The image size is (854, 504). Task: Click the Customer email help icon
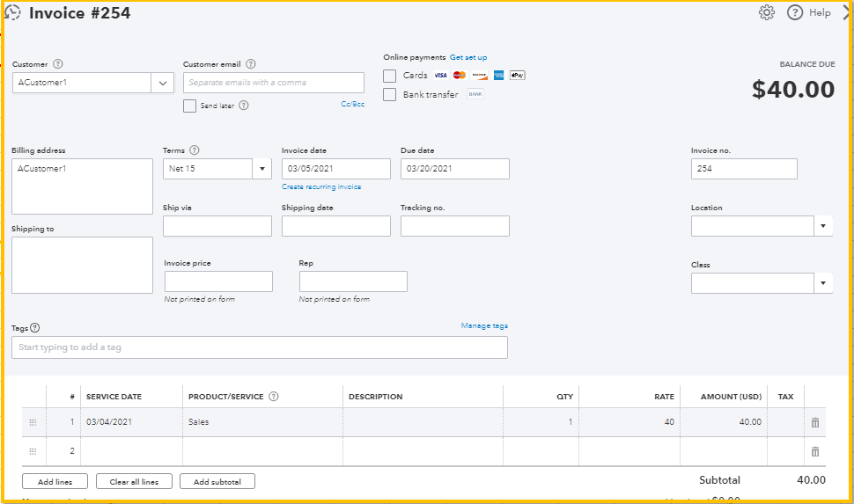coord(251,63)
